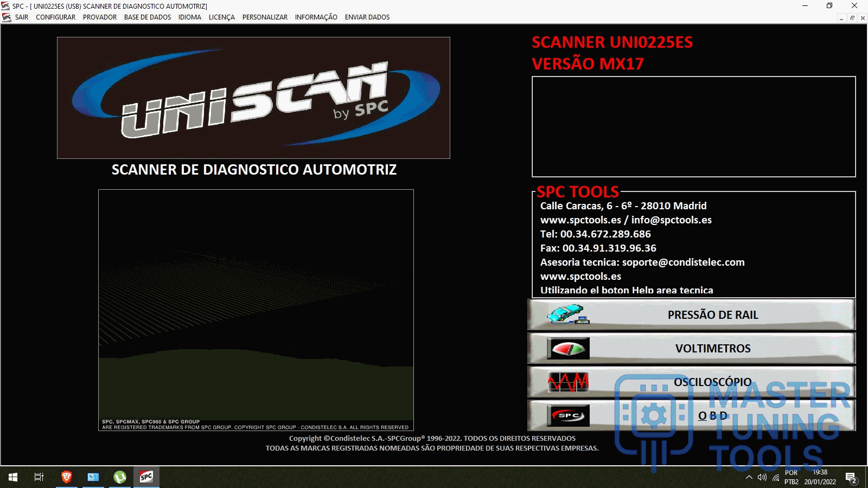Open the Windows notification center
The image size is (868, 488).
pos(851,478)
